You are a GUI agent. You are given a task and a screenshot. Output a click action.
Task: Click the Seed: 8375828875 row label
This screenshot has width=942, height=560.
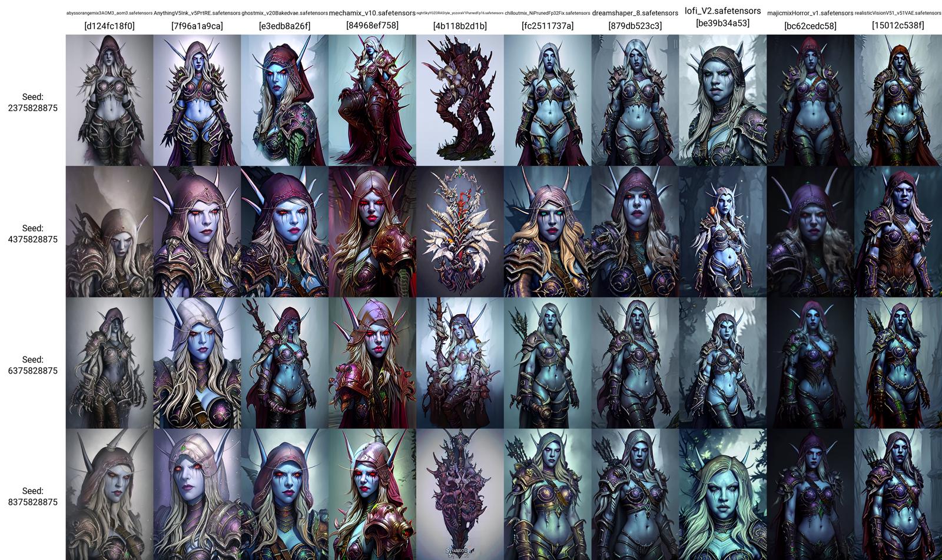click(33, 496)
